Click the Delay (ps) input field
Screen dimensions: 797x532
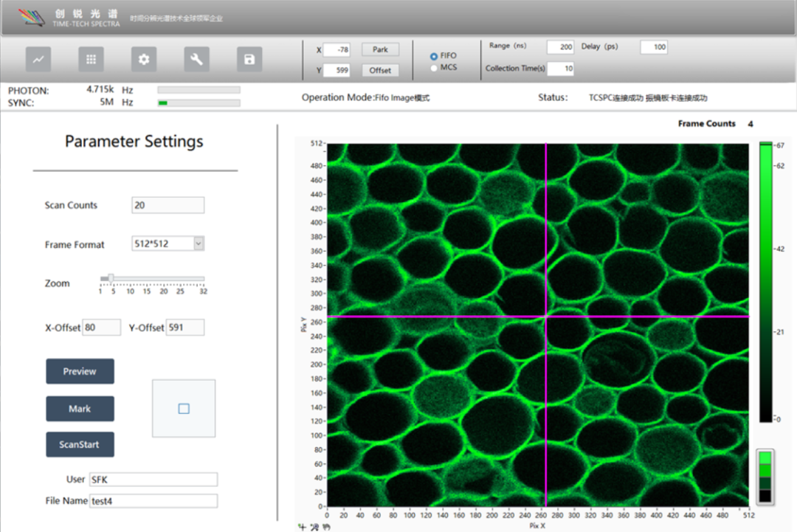(x=654, y=47)
